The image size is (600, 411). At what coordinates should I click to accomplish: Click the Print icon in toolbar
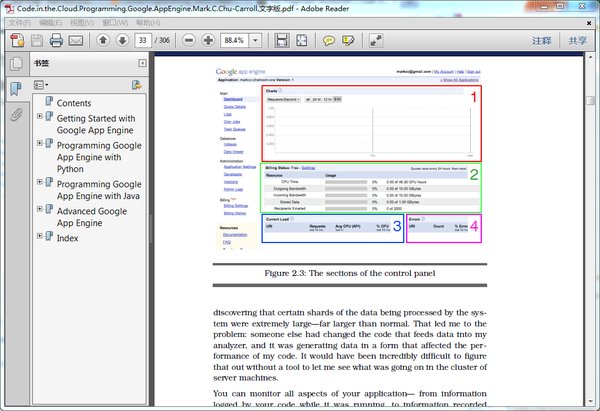57,41
